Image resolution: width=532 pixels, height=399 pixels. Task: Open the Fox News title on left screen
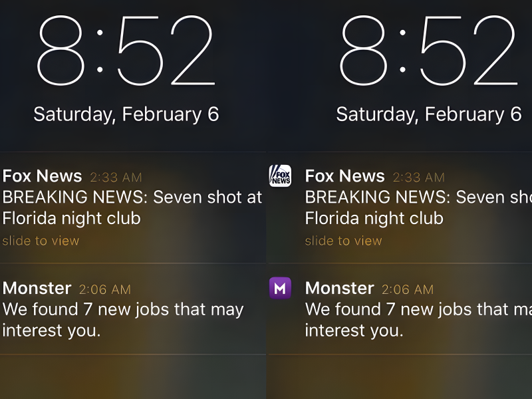42,176
